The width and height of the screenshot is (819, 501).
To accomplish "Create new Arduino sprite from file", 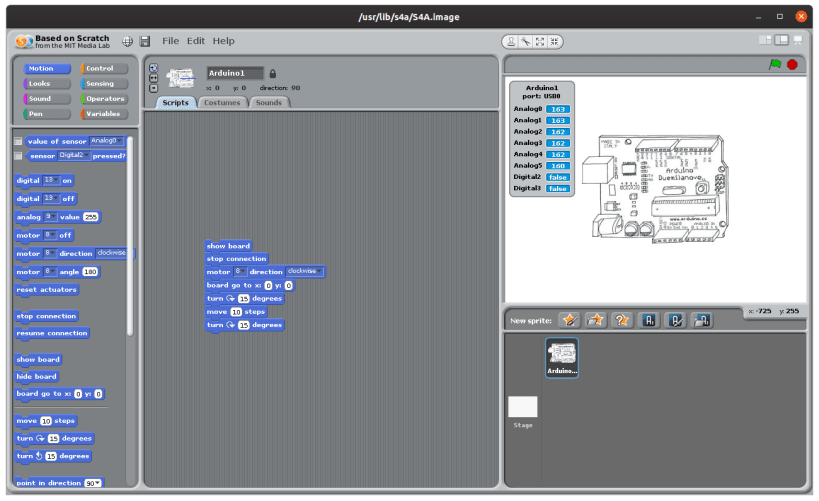I will [x=701, y=320].
